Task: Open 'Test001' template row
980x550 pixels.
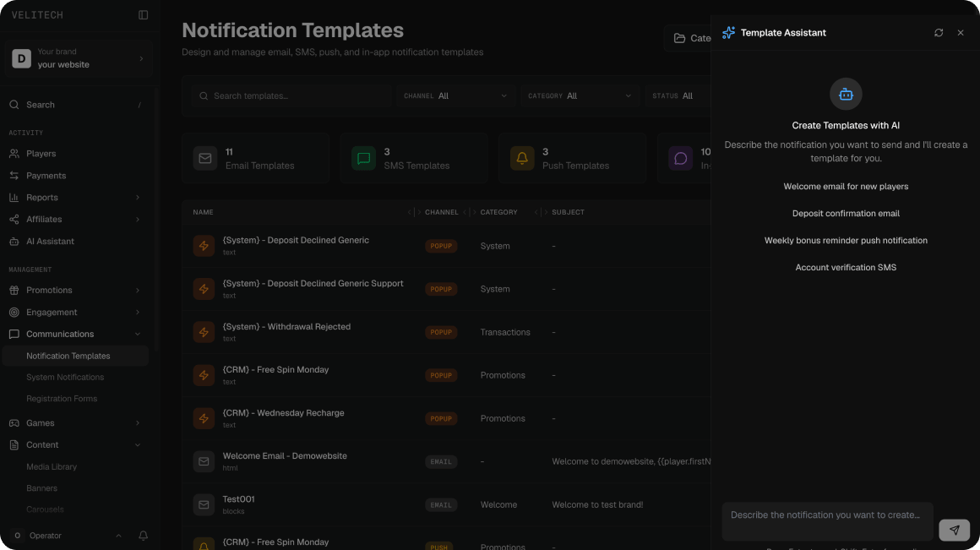Action: click(446, 505)
